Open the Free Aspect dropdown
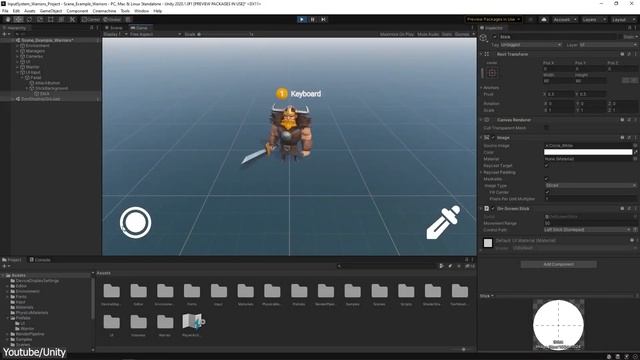 pyautogui.click(x=155, y=34)
